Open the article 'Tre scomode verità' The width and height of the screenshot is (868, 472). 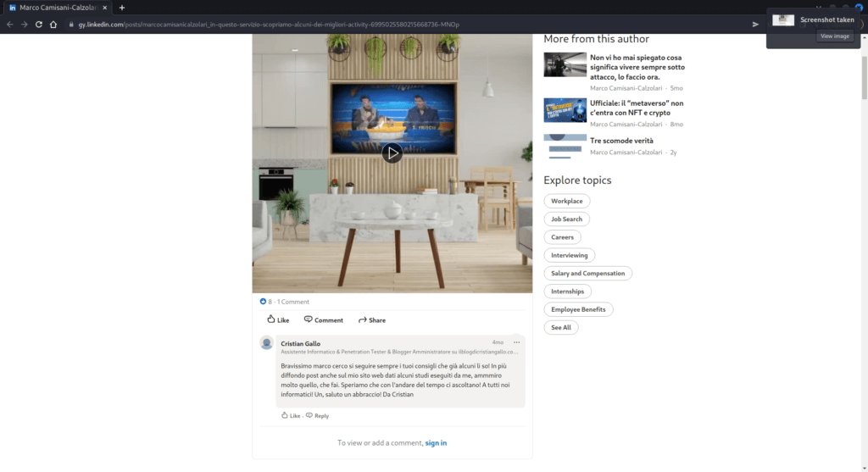[x=621, y=141]
